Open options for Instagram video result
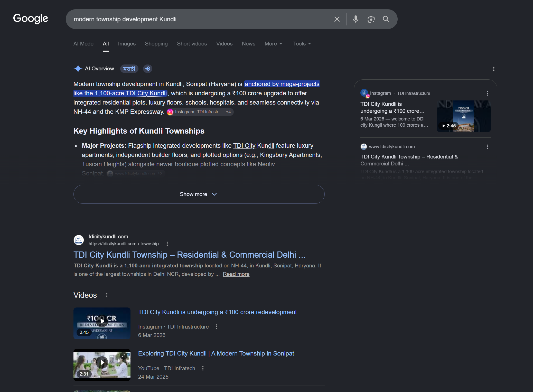This screenshot has width=533, height=392. (217, 327)
